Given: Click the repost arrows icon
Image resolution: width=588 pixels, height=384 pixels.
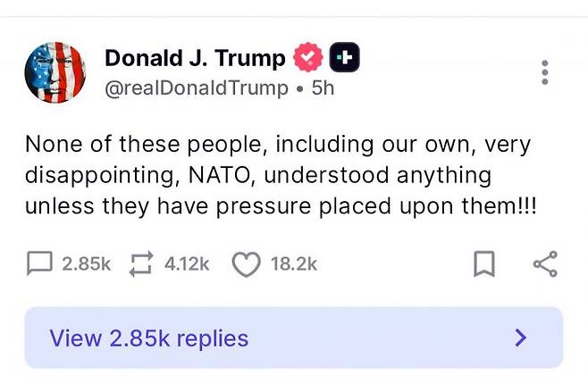Looking at the screenshot, I should point(141,263).
